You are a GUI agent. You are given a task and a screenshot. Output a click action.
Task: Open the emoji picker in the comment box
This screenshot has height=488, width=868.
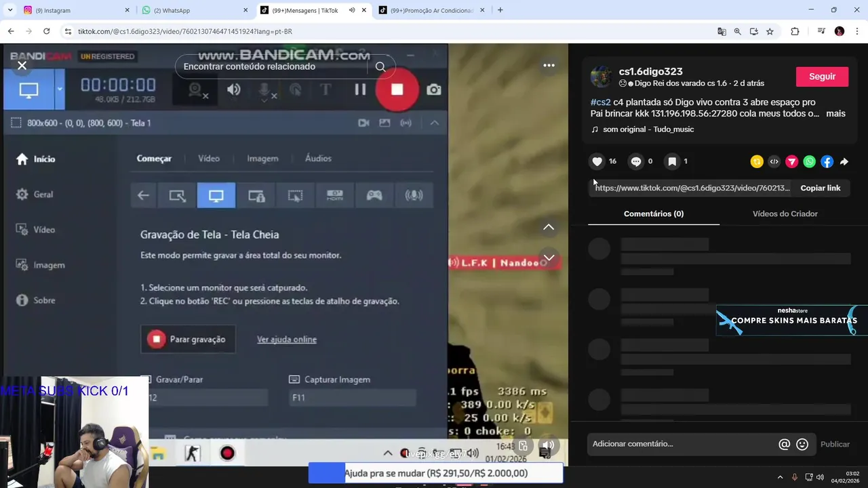[802, 445]
